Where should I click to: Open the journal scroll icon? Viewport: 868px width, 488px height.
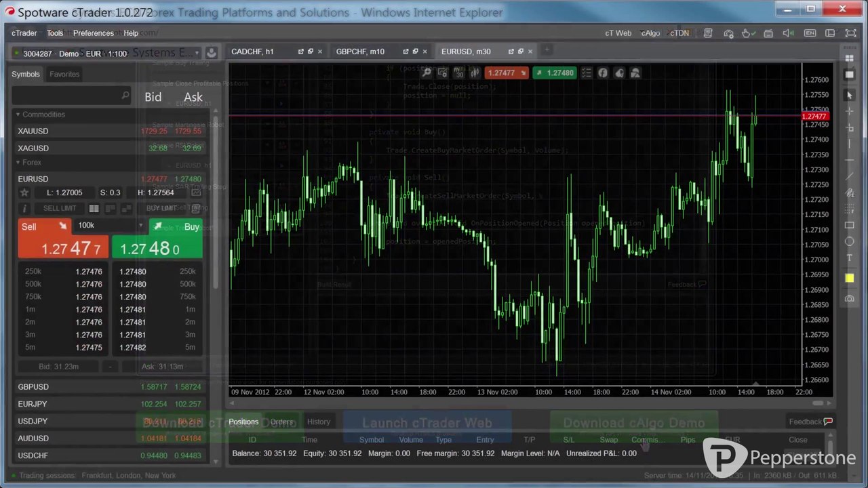[707, 33]
